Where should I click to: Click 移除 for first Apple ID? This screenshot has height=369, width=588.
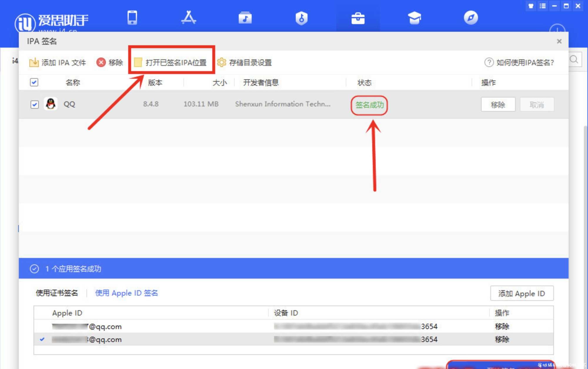click(502, 326)
